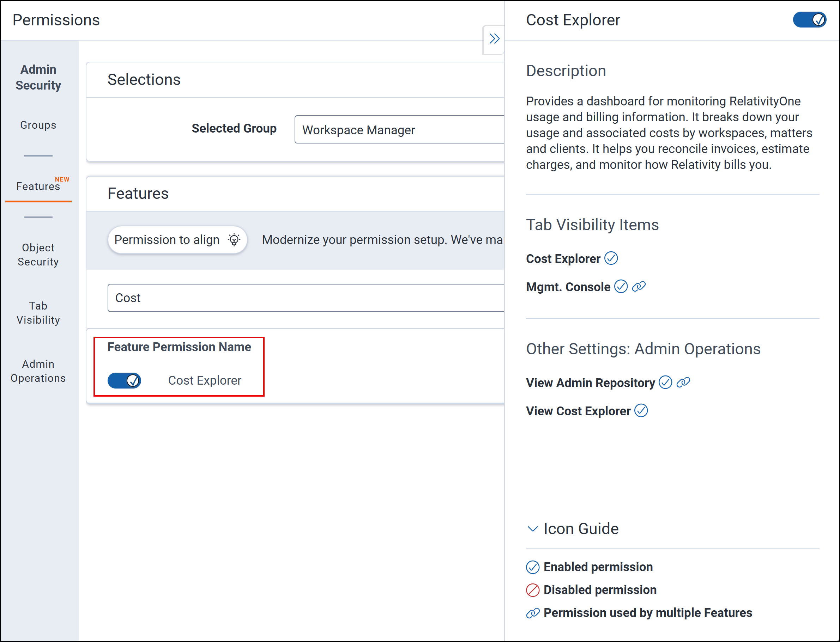Open the Groups tab

(38, 125)
